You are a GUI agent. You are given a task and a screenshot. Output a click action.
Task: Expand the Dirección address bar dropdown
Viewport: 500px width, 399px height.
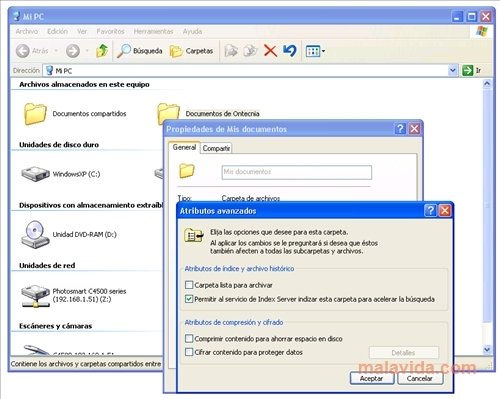(452, 70)
